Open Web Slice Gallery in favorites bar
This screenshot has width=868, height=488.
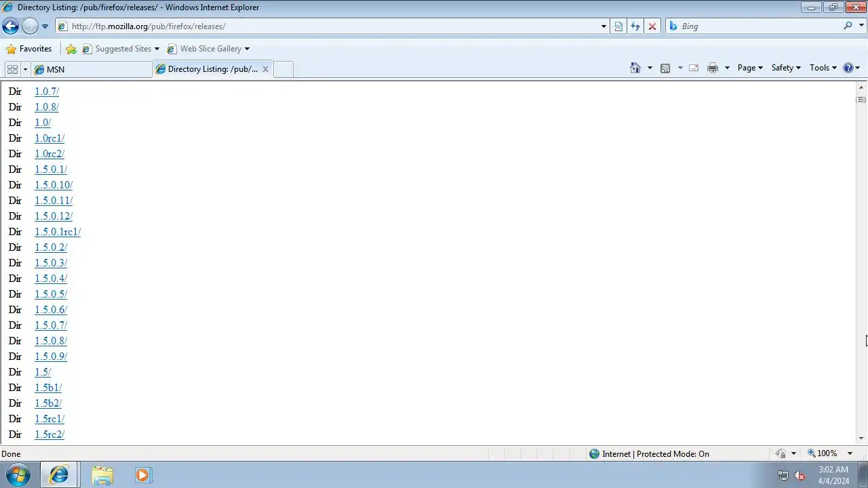(208, 49)
